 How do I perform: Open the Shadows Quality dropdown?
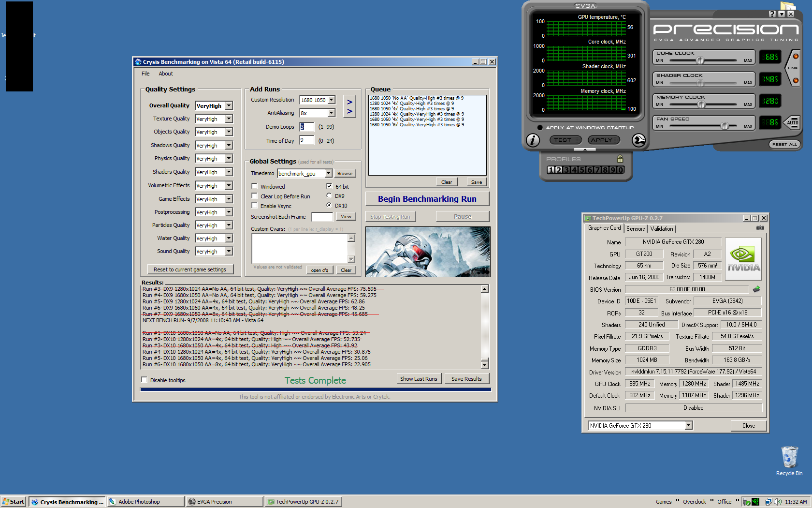[229, 145]
